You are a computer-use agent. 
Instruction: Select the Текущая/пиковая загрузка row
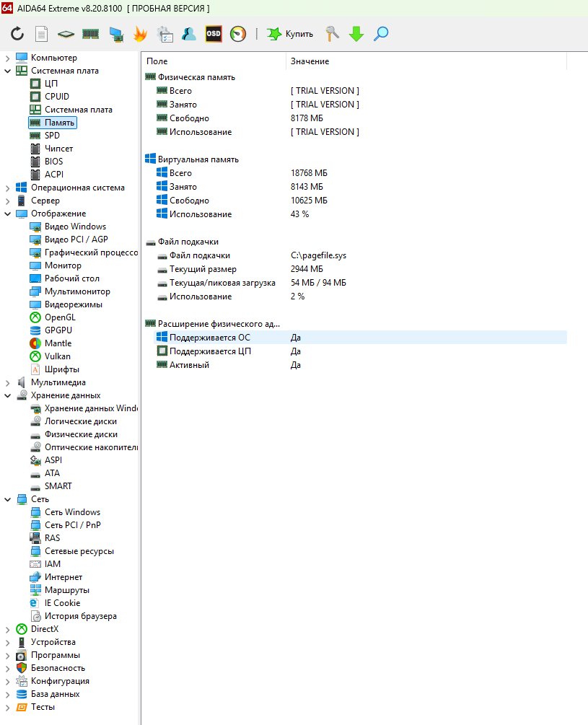click(x=360, y=283)
